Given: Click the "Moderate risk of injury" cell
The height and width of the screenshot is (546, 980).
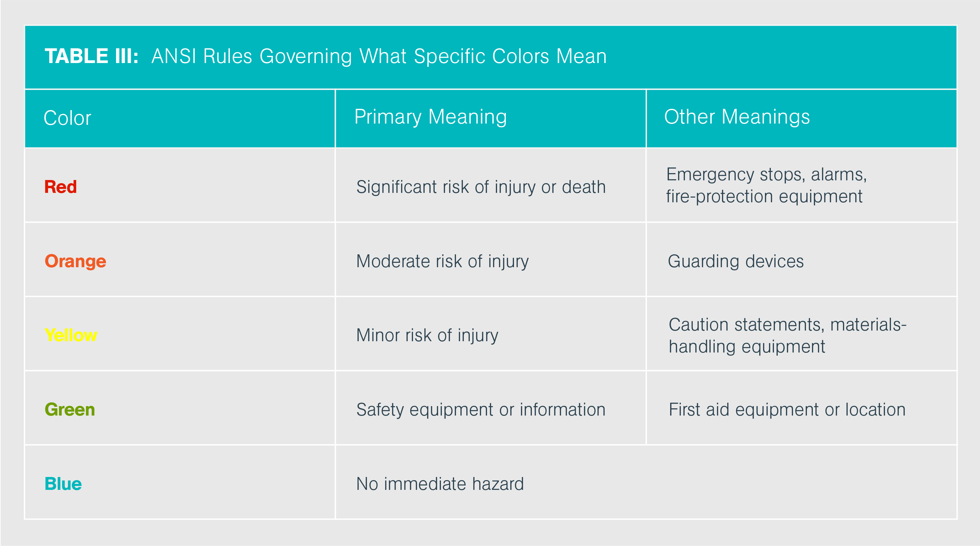Looking at the screenshot, I should [x=442, y=261].
